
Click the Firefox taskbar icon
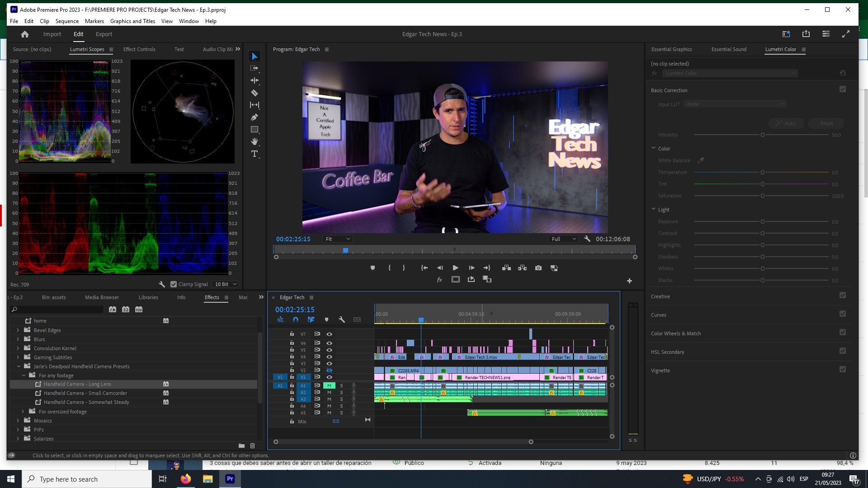tap(186, 479)
